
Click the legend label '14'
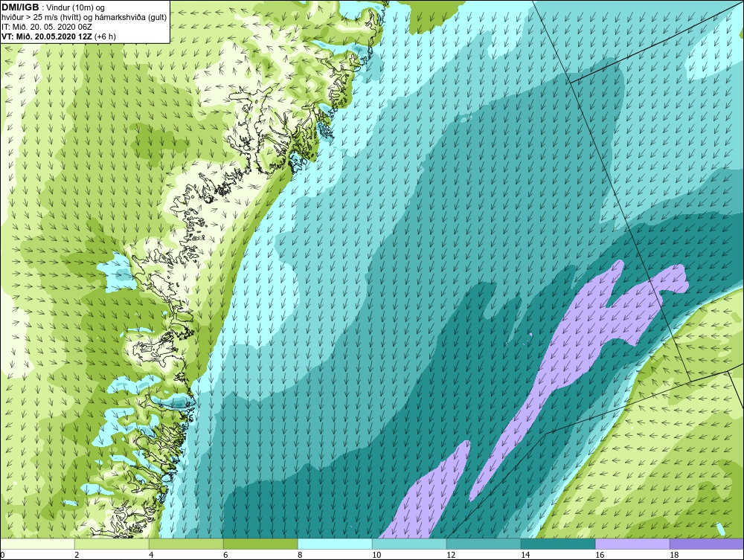pos(525,555)
